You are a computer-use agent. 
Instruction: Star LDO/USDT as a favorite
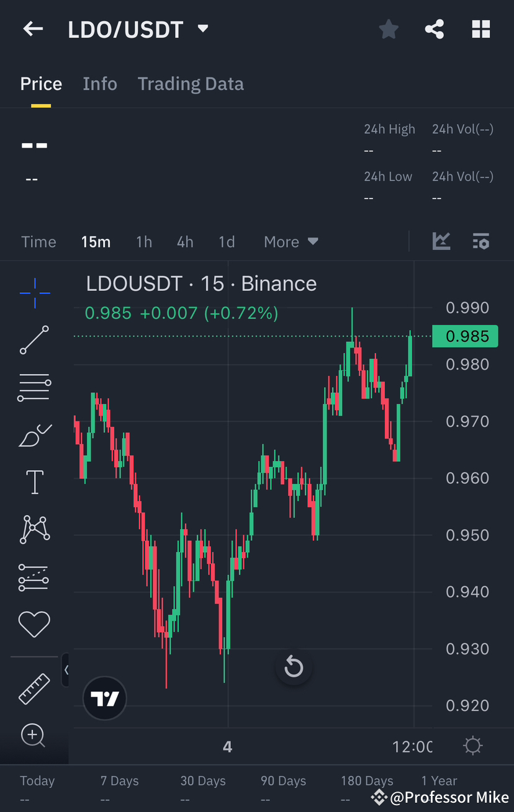389,29
